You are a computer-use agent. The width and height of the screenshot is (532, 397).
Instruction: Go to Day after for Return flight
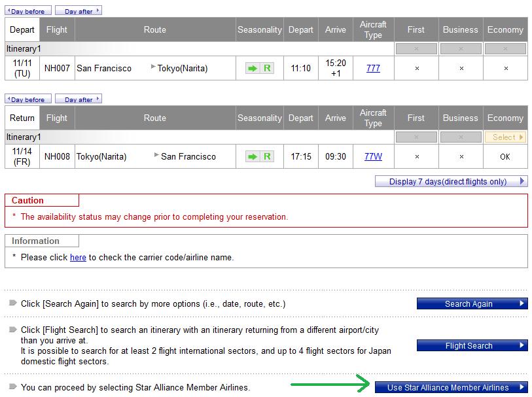pyautogui.click(x=78, y=99)
